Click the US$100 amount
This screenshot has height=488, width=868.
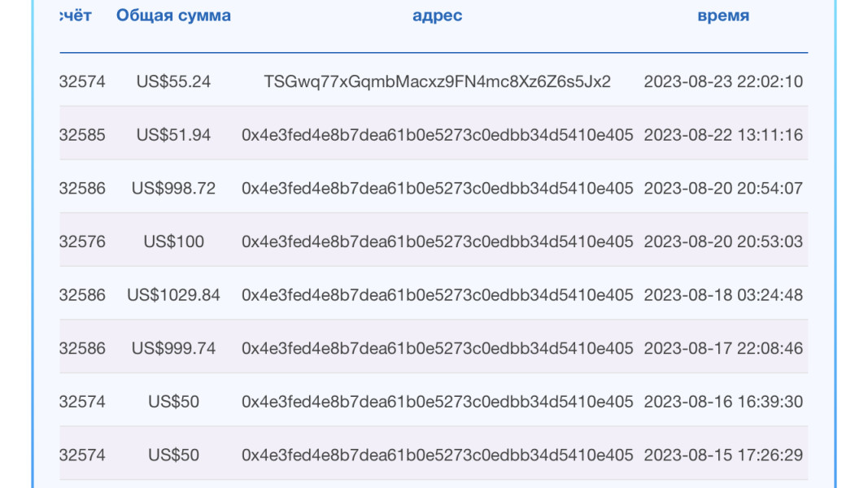click(x=173, y=242)
